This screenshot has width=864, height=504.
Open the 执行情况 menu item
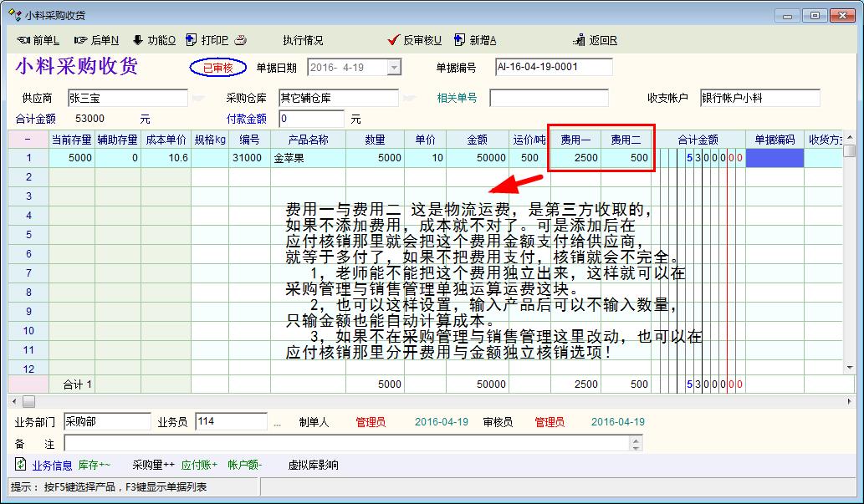[x=303, y=40]
